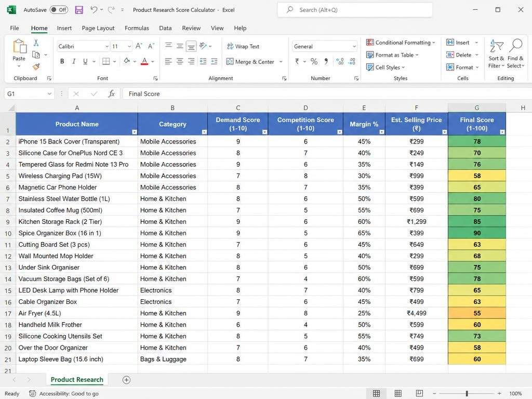
Task: Click the Middle Align icon
Action: tap(180, 46)
